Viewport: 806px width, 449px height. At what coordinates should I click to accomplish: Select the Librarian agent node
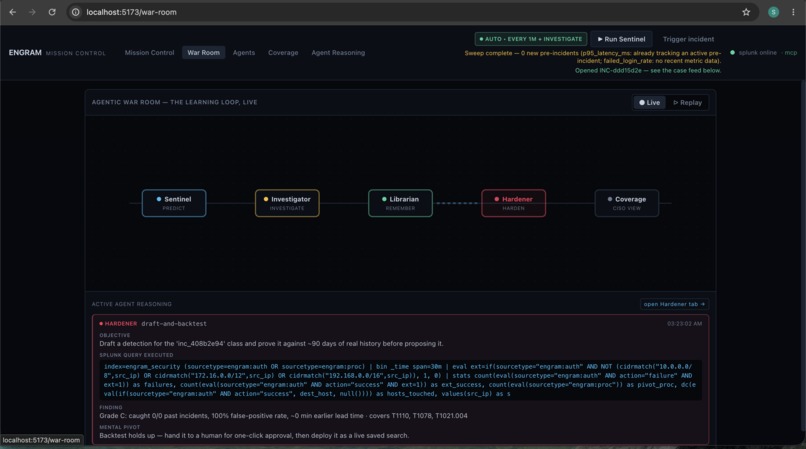pos(400,203)
